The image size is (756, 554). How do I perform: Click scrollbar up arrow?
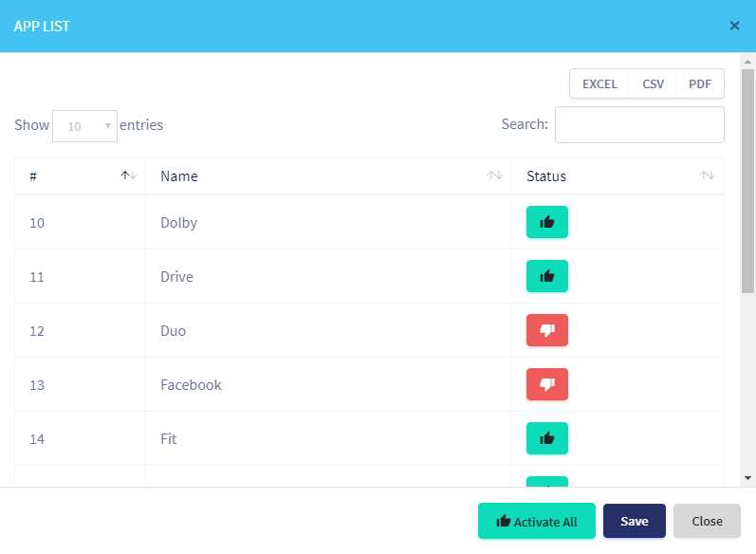pos(747,61)
